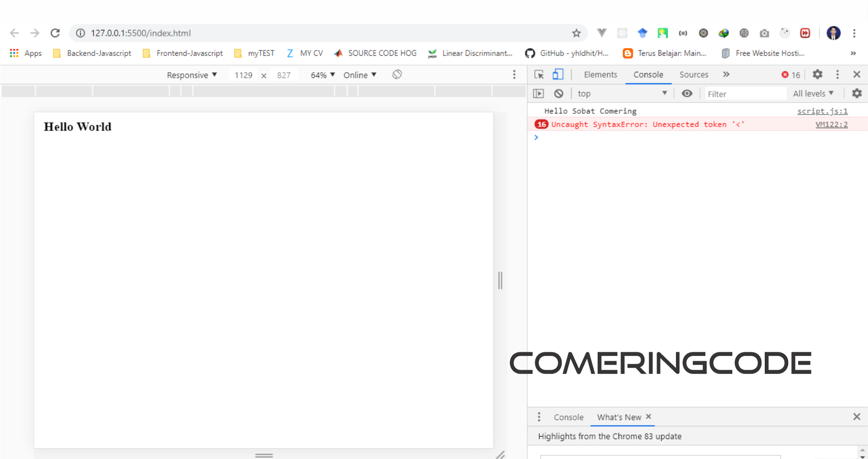Viewport: 868px width, 459px height.
Task: Open DevTools settings gear in the tab bar
Action: tap(817, 74)
